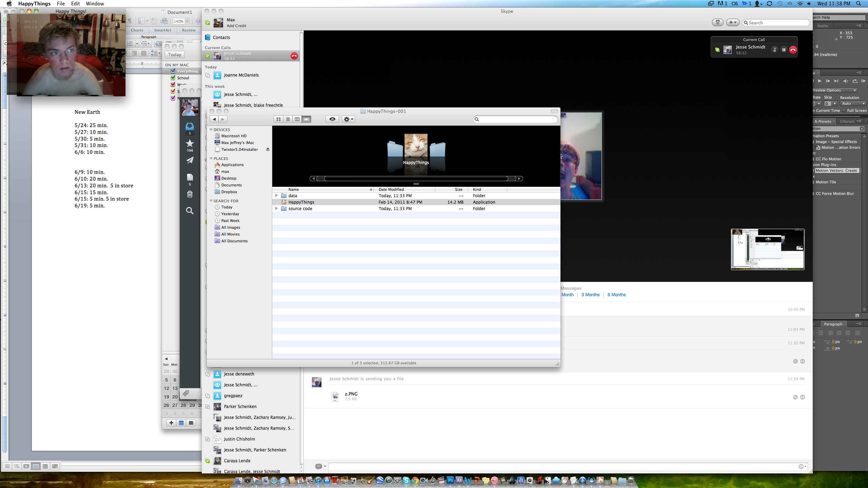This screenshot has height=488, width=868.
Task: Toggle the red Work calendar checkbox
Action: [x=173, y=84]
